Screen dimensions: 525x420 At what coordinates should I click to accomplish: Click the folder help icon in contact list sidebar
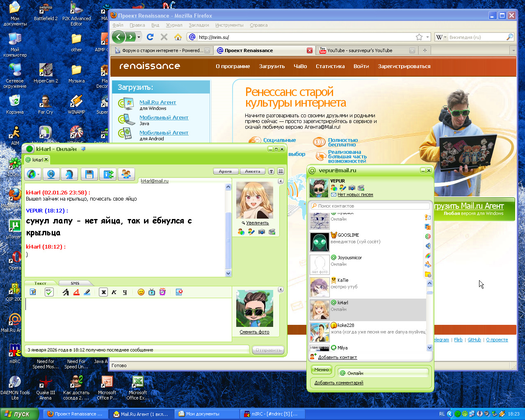[428, 274]
